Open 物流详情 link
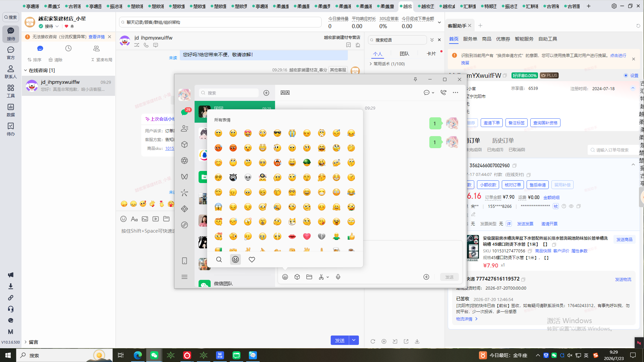644x362 pixels. [x=467, y=319]
